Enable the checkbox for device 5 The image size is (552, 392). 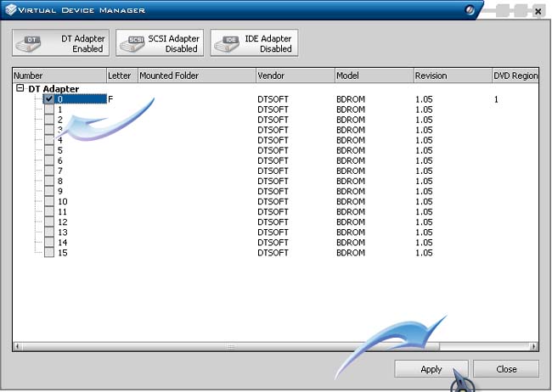[x=49, y=150]
